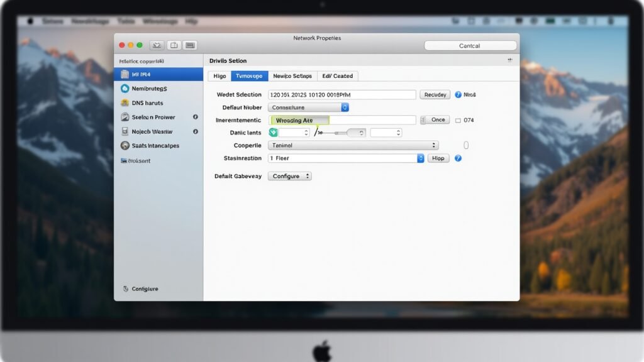Switch to the Higo tab
This screenshot has height=362, width=644.
point(219,76)
